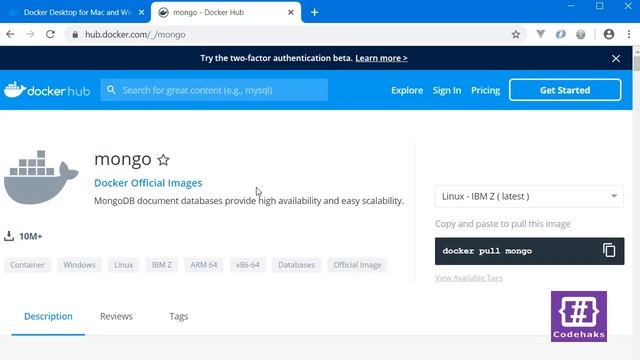Open the browser profile avatar
The width and height of the screenshot is (640, 360).
tap(609, 34)
